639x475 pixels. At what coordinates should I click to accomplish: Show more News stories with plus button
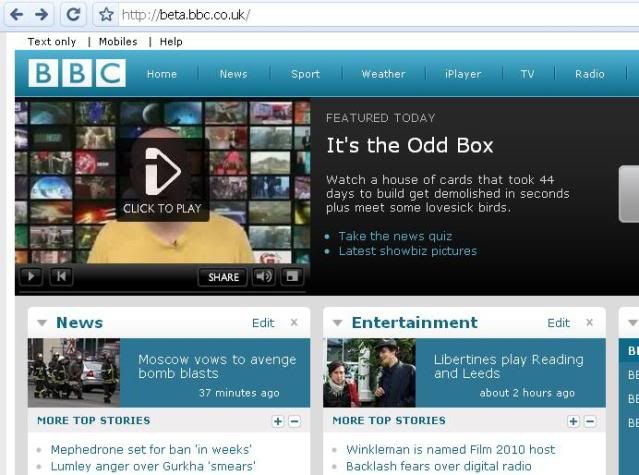click(x=278, y=421)
